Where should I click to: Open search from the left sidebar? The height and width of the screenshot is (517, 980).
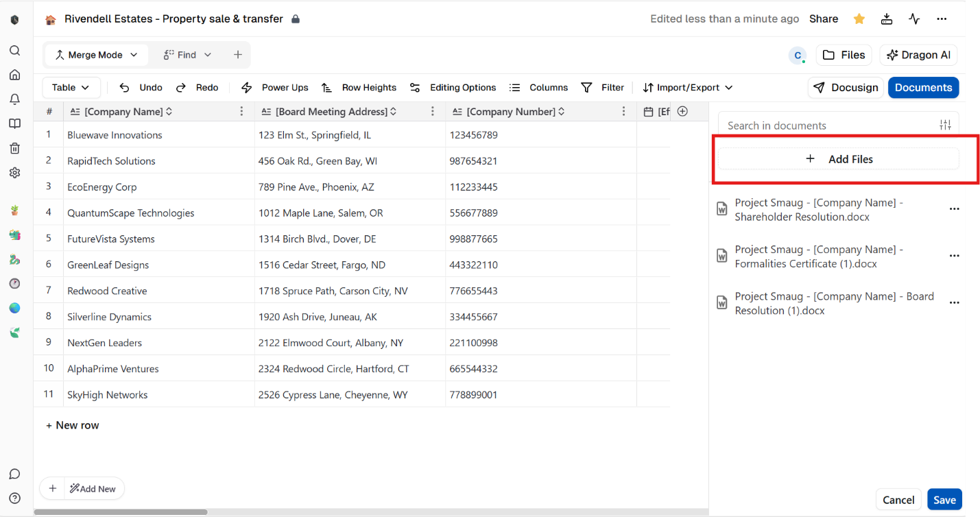tap(14, 51)
